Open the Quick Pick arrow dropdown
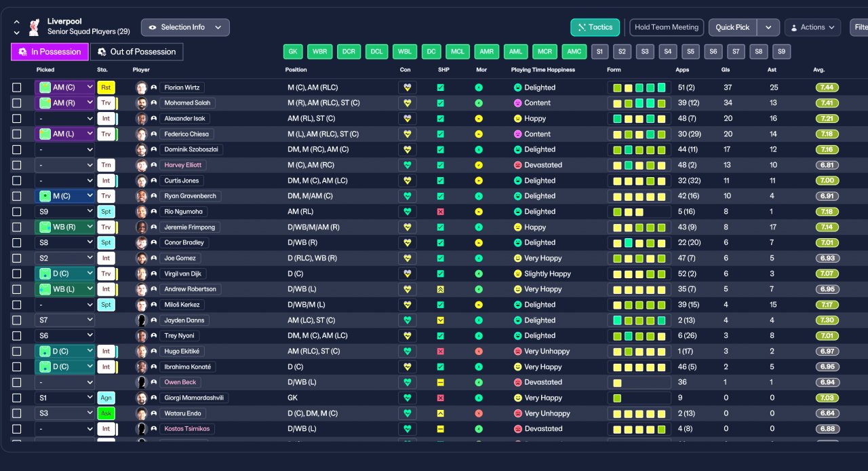Screen dimensions: 868x471 coord(768,27)
